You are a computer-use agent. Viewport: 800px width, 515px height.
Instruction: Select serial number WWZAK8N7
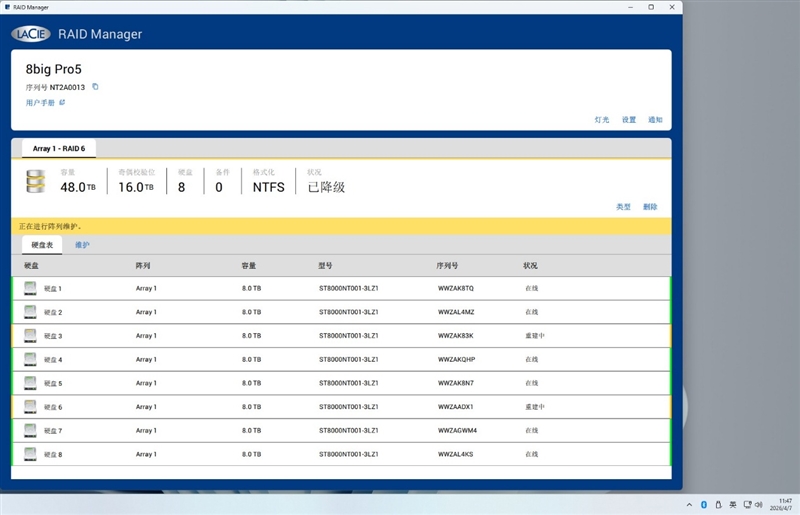tap(456, 383)
